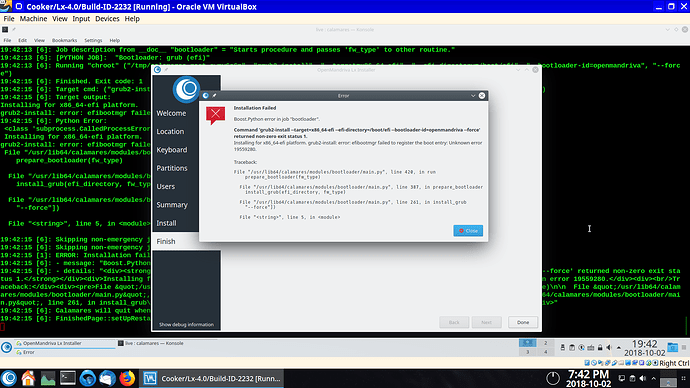Click Show debug information in installer sidebar
Image resolution: width=690 pixels, height=388 pixels.
point(186,325)
